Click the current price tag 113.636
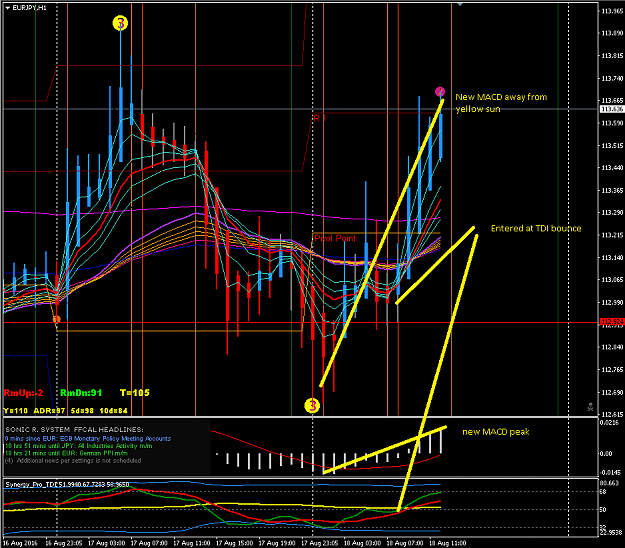625x548 pixels. 612,109
